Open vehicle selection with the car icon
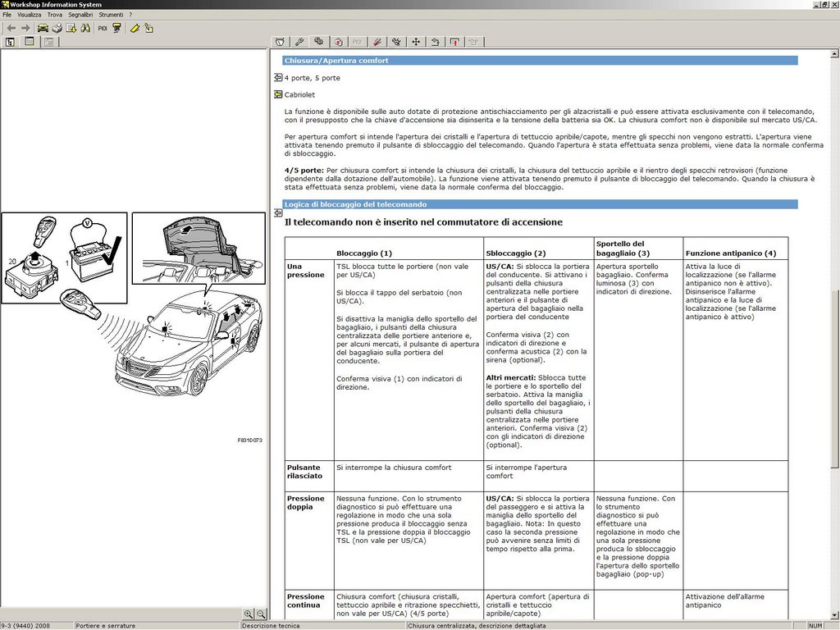This screenshot has height=630, width=840. (x=43, y=29)
